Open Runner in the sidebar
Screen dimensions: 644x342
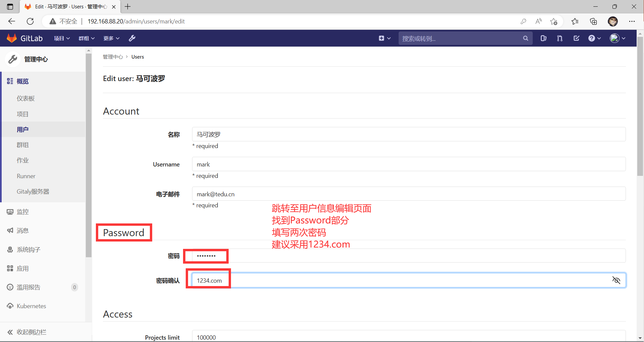26,176
